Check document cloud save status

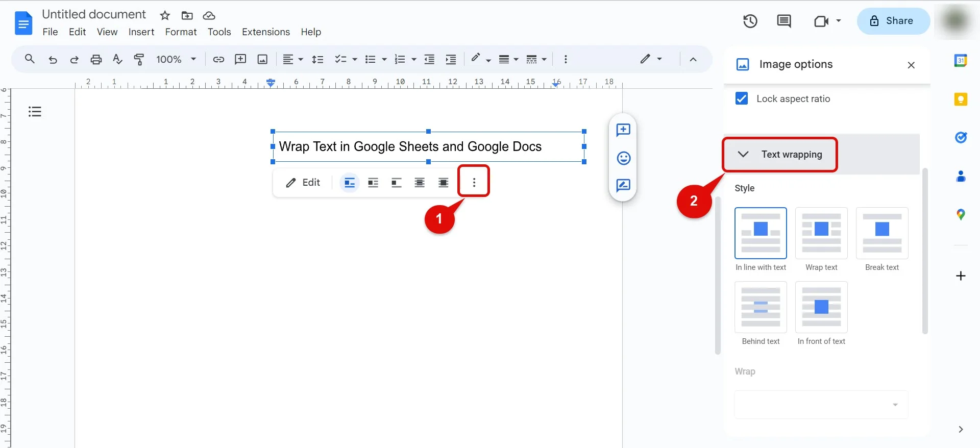(x=209, y=15)
